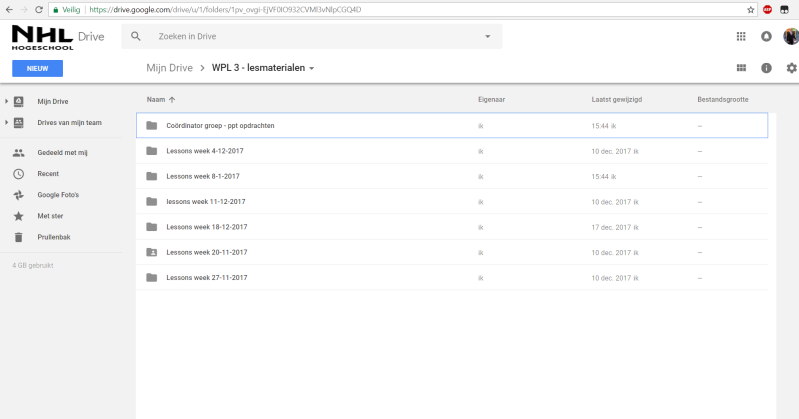Open the notifications bell
Viewport: 799px width, 419px height.
click(x=766, y=36)
